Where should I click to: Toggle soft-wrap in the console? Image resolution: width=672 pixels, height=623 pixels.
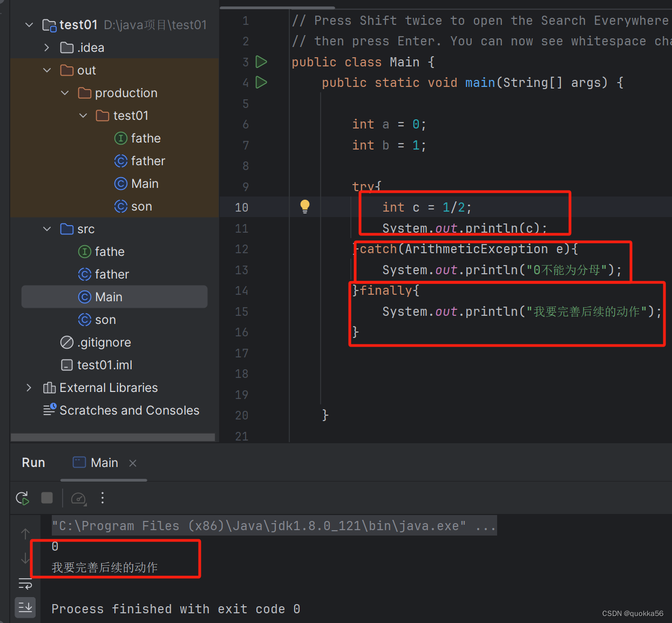pos(25,584)
